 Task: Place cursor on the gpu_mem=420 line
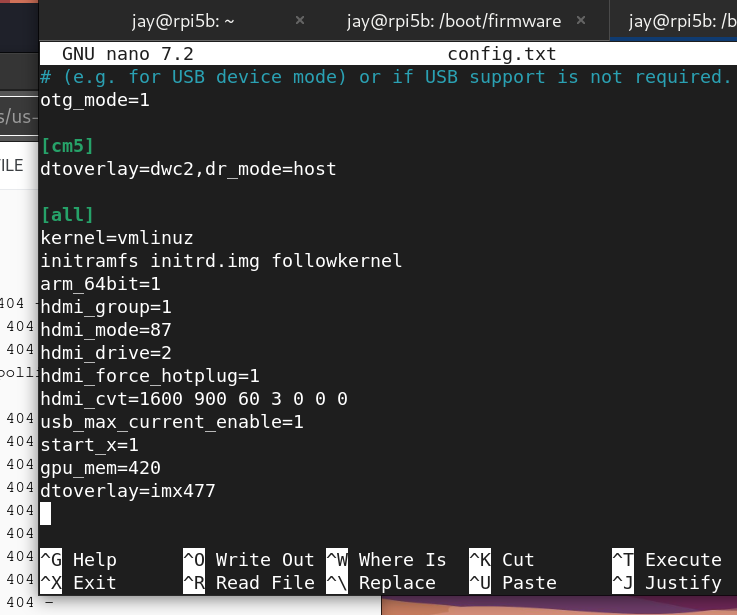(101, 468)
